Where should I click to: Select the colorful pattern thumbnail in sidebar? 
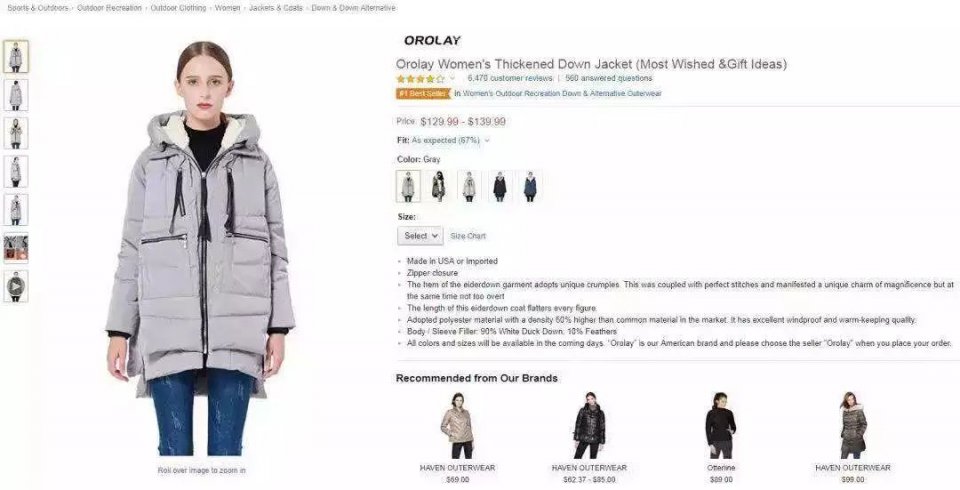pyautogui.click(x=16, y=247)
